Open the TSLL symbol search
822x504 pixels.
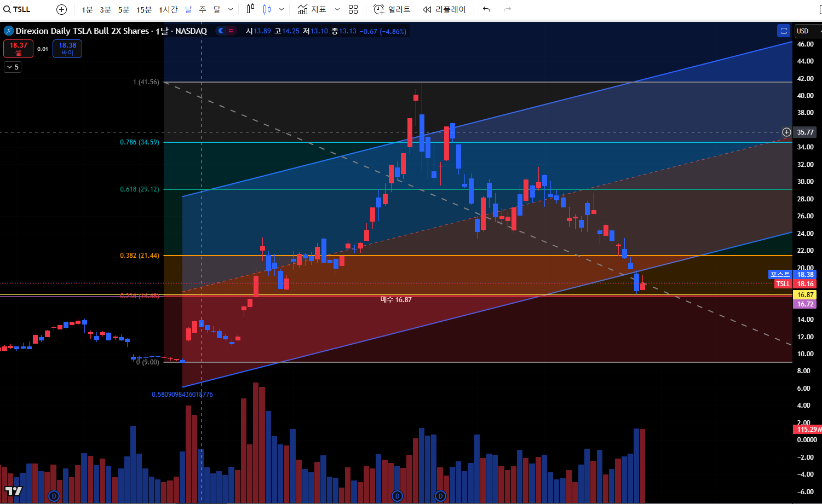coord(18,9)
